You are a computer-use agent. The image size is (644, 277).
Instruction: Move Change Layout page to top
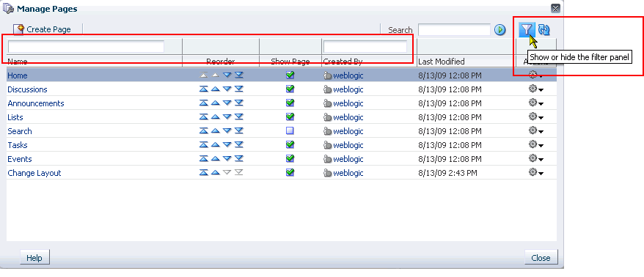[x=204, y=173]
